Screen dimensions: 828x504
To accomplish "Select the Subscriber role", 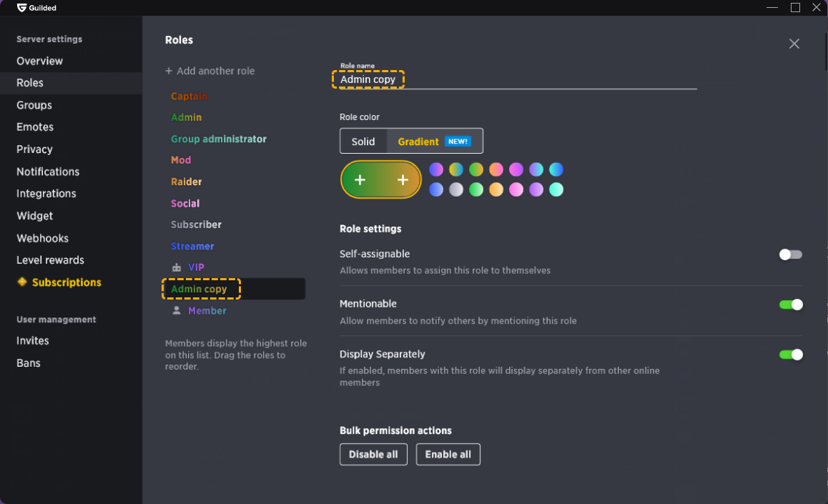I will pos(196,224).
